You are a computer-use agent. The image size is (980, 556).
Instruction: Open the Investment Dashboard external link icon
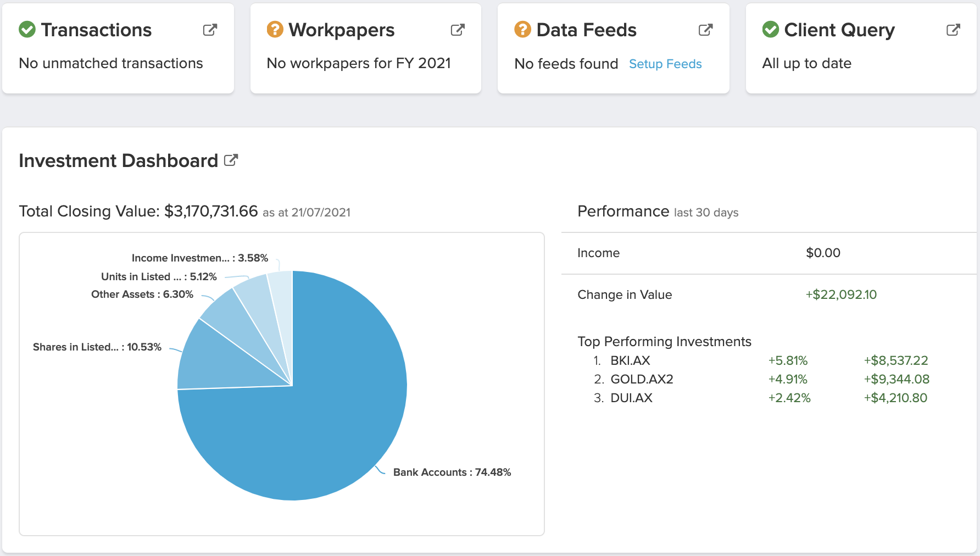232,160
